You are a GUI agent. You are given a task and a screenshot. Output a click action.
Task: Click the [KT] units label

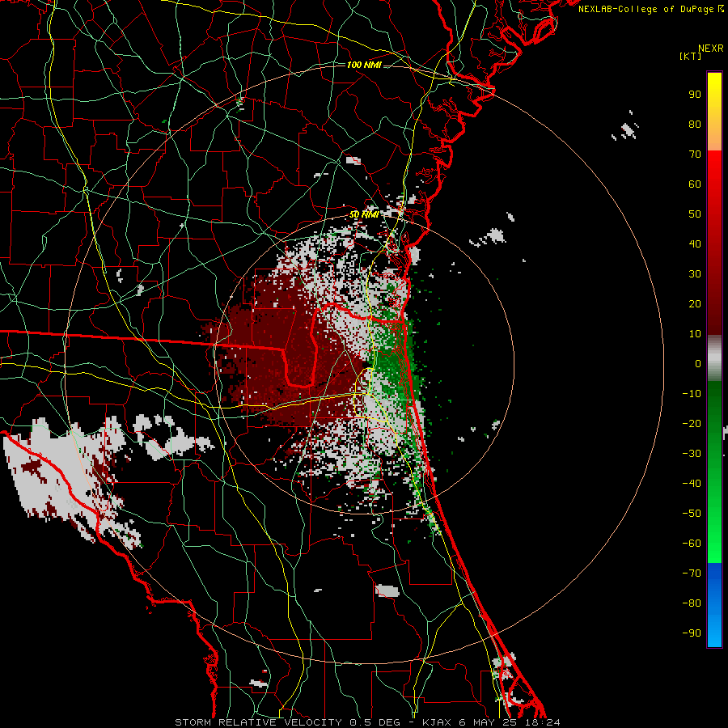691,56
